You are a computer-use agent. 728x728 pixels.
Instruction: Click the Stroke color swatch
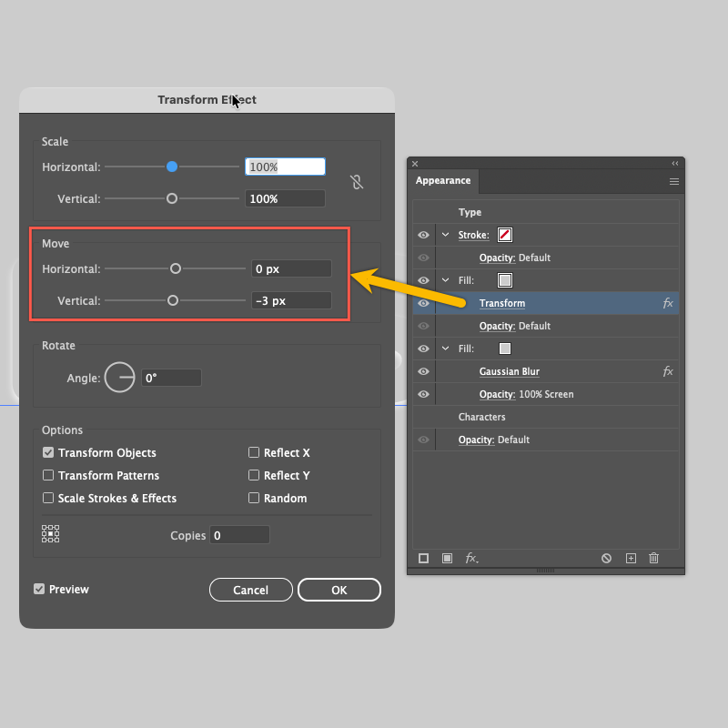click(x=505, y=235)
